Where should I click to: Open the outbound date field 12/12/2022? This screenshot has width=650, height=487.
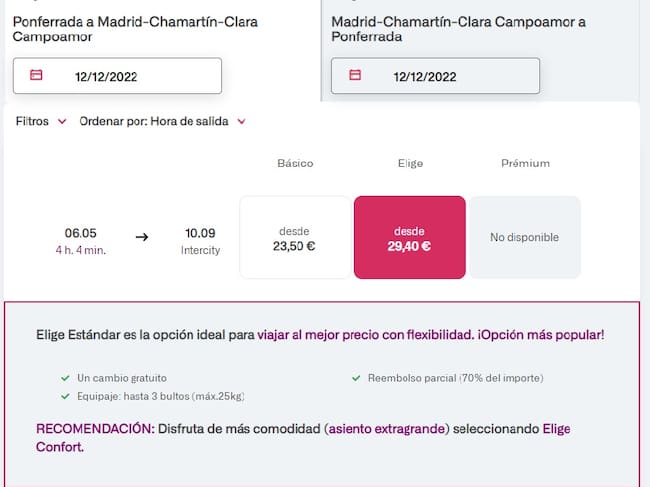tap(117, 76)
